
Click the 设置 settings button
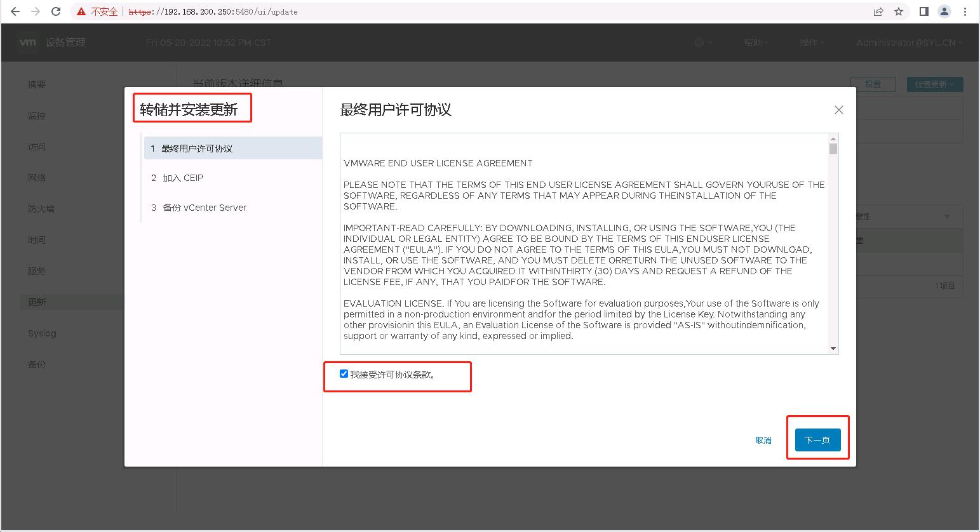(x=873, y=84)
